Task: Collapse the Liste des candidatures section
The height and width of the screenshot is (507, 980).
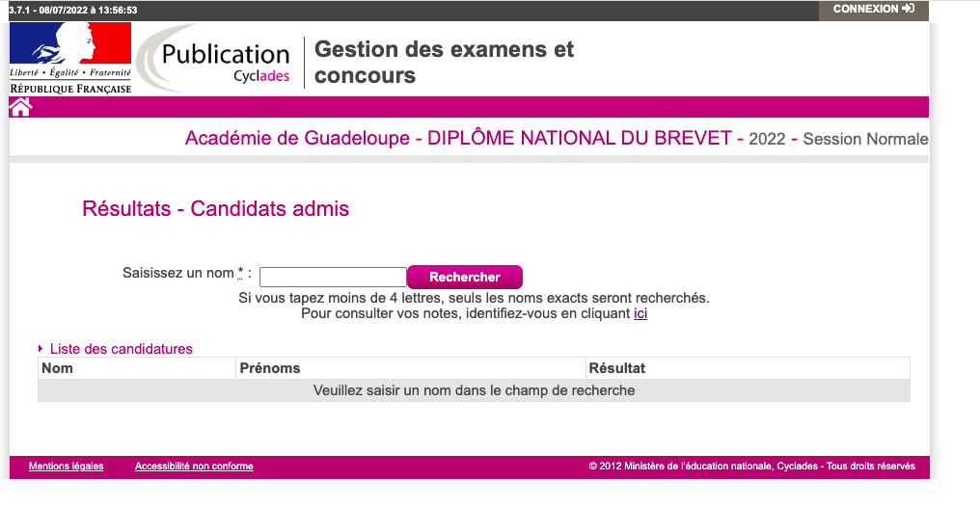Action: (41, 349)
